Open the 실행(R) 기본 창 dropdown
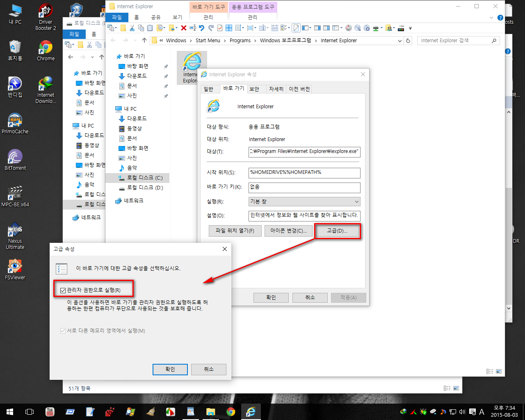Screen dimensions: 525x420 304,201
